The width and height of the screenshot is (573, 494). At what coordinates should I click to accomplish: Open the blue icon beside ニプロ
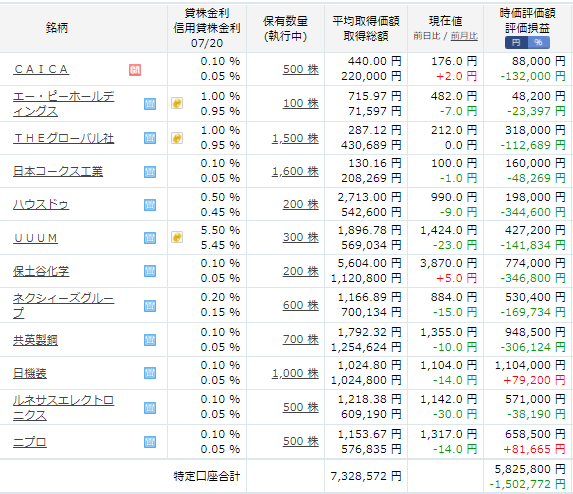(x=150, y=442)
